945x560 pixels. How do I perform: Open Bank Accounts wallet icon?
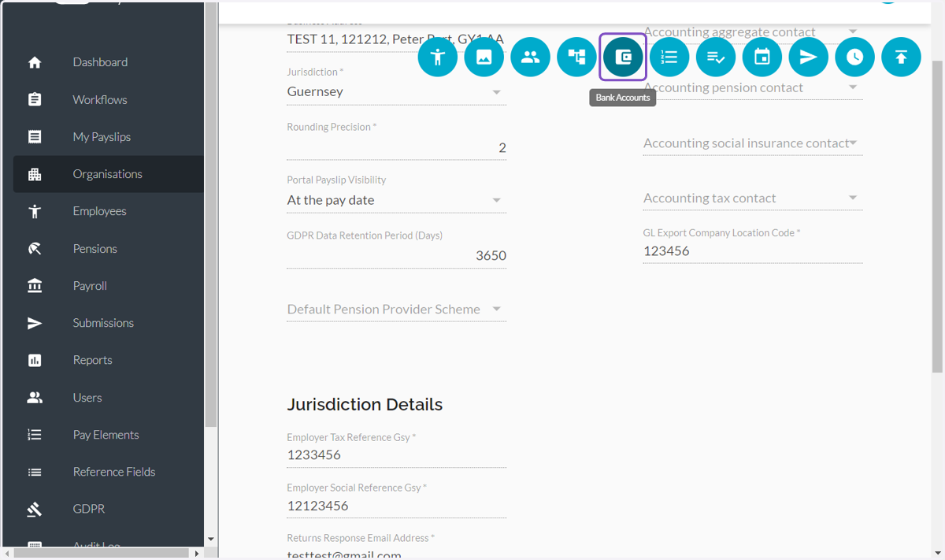tap(623, 57)
